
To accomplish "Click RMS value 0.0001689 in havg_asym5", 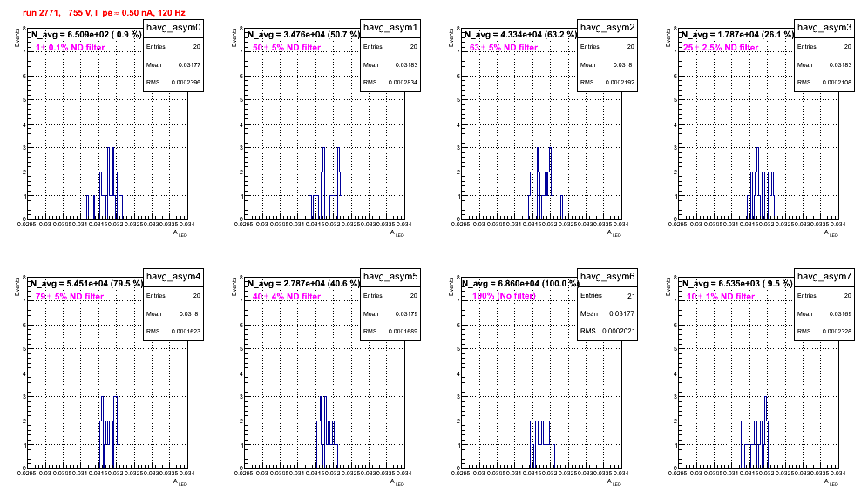I will [x=403, y=332].
